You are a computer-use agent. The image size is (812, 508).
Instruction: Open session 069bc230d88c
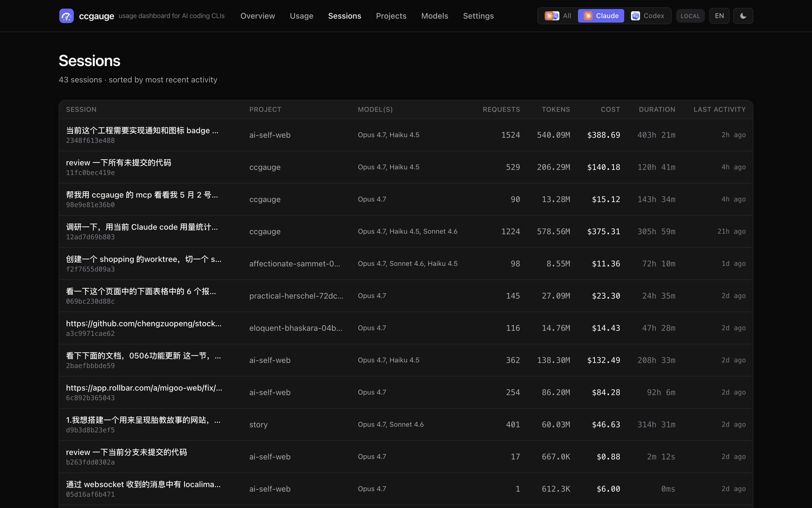(406, 296)
